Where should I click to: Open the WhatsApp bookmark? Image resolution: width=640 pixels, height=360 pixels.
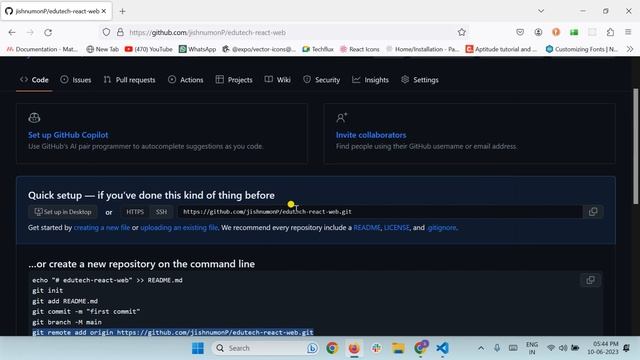(x=198, y=49)
